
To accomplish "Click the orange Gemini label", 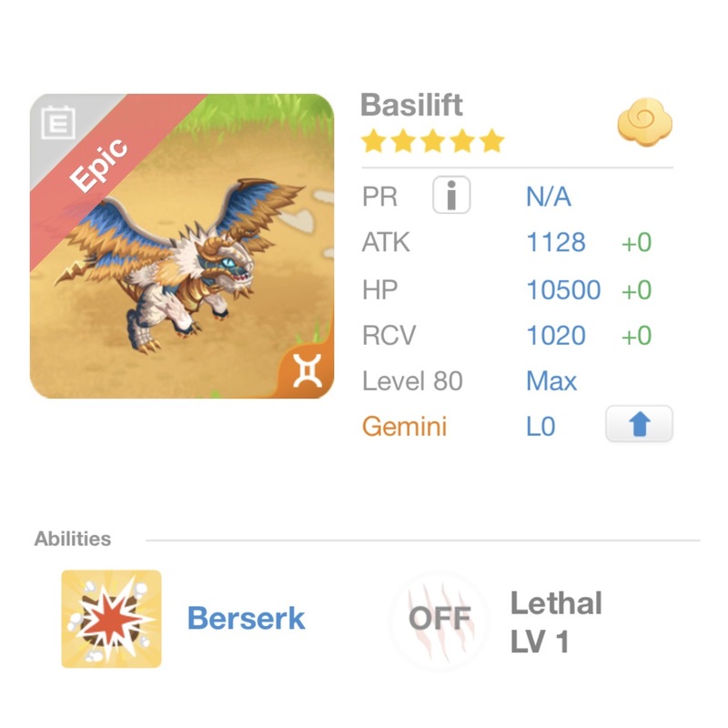I will [404, 426].
